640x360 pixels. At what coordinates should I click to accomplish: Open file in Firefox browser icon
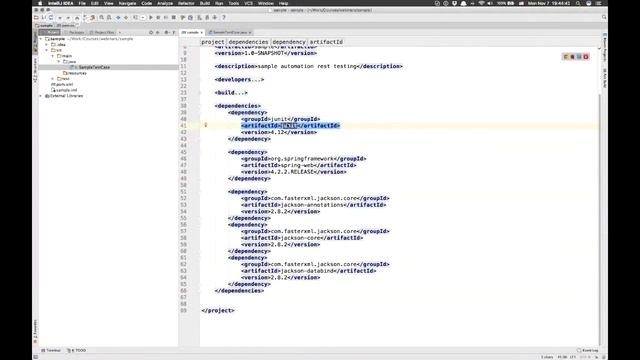tap(572, 57)
